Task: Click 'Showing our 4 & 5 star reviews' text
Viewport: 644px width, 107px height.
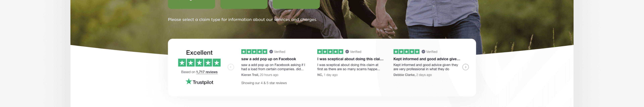Action: 264,83
